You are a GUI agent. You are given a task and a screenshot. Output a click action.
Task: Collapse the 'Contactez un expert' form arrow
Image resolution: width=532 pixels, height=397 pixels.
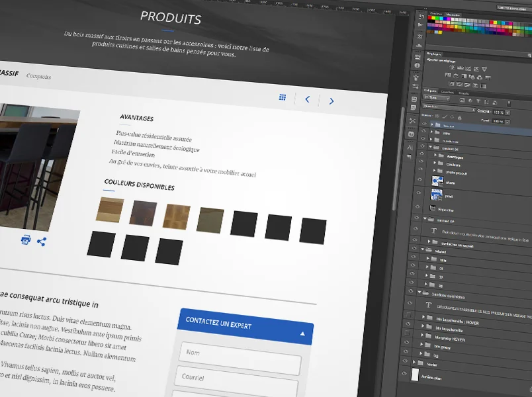pyautogui.click(x=302, y=334)
